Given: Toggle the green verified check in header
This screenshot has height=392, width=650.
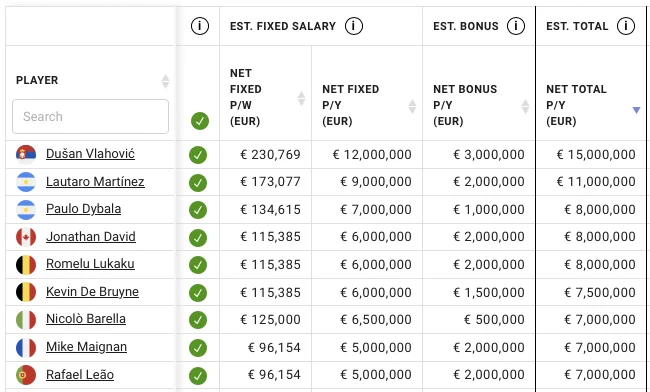Looking at the screenshot, I should coord(200,121).
